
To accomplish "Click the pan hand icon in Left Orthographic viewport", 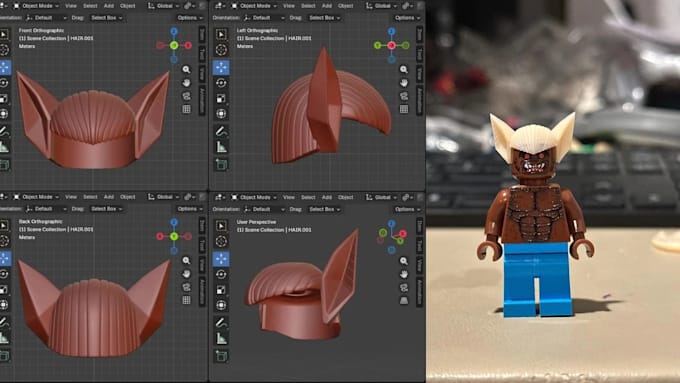I will pyautogui.click(x=404, y=82).
